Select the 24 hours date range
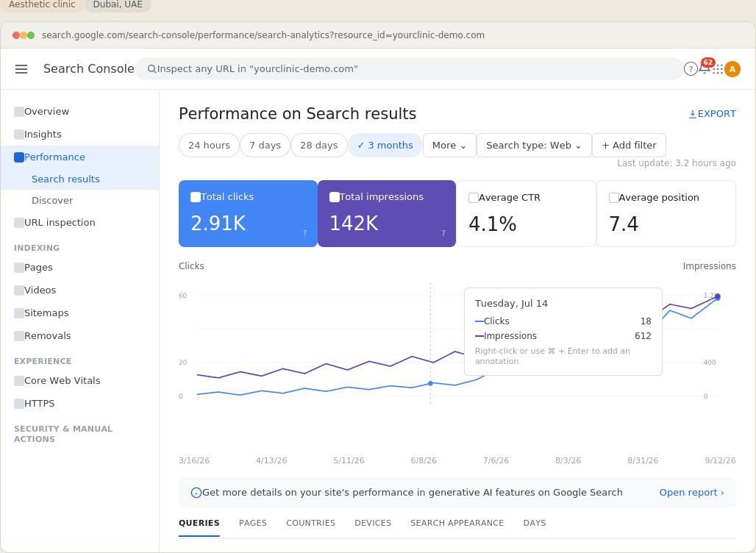This screenshot has height=553, width=756. coord(210,145)
